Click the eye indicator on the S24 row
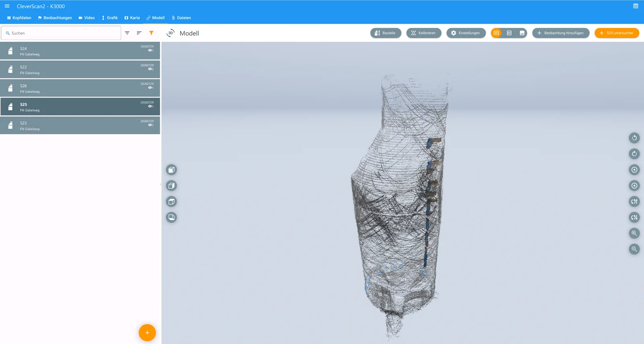This screenshot has height=344, width=644. tap(151, 50)
